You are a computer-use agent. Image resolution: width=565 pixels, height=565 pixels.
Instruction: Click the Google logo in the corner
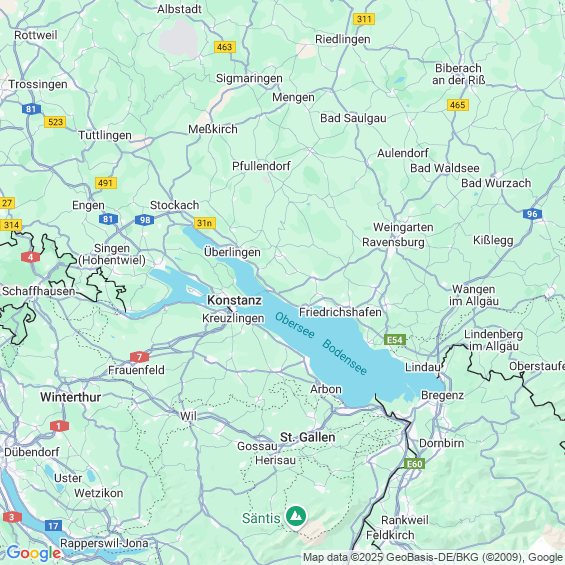(34, 553)
